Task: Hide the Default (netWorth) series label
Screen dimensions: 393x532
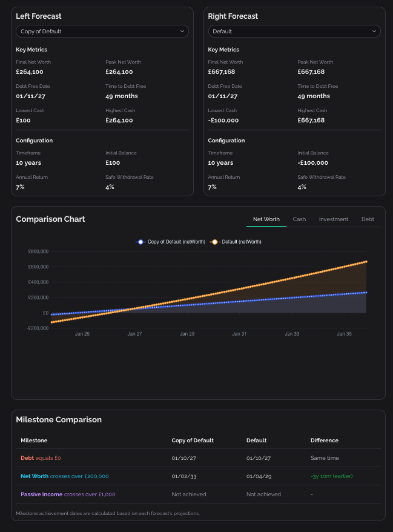Action: coord(242,242)
